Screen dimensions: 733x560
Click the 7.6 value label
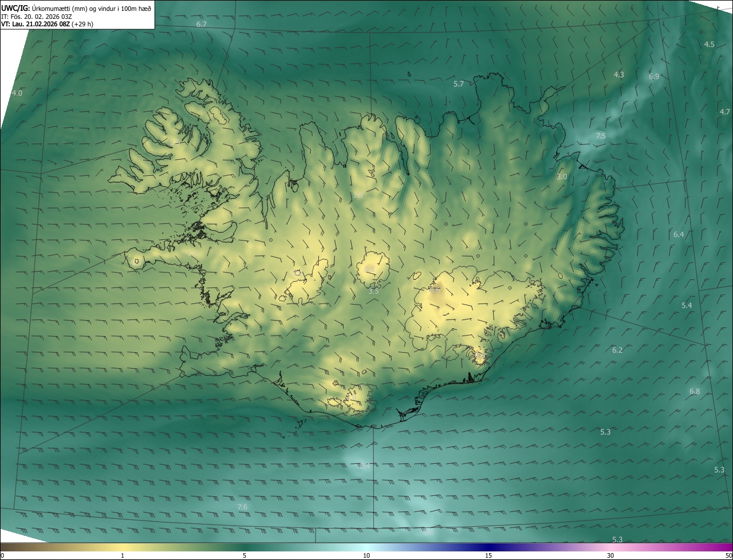click(242, 507)
